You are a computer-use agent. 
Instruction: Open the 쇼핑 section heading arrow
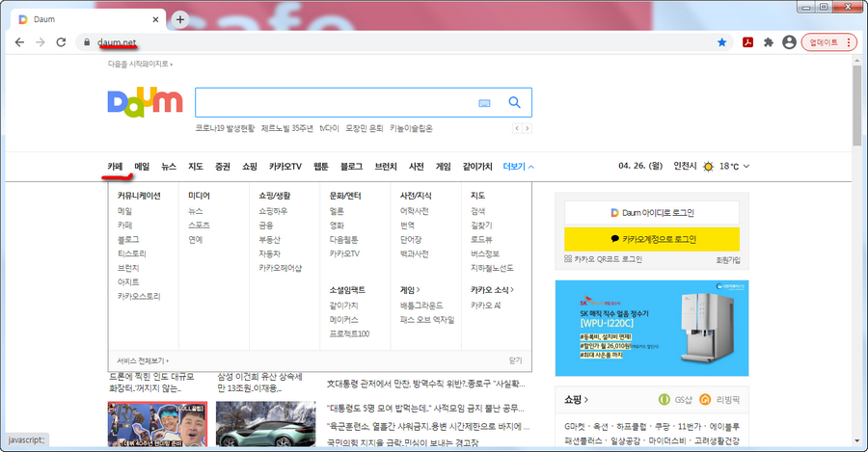pyautogui.click(x=577, y=399)
